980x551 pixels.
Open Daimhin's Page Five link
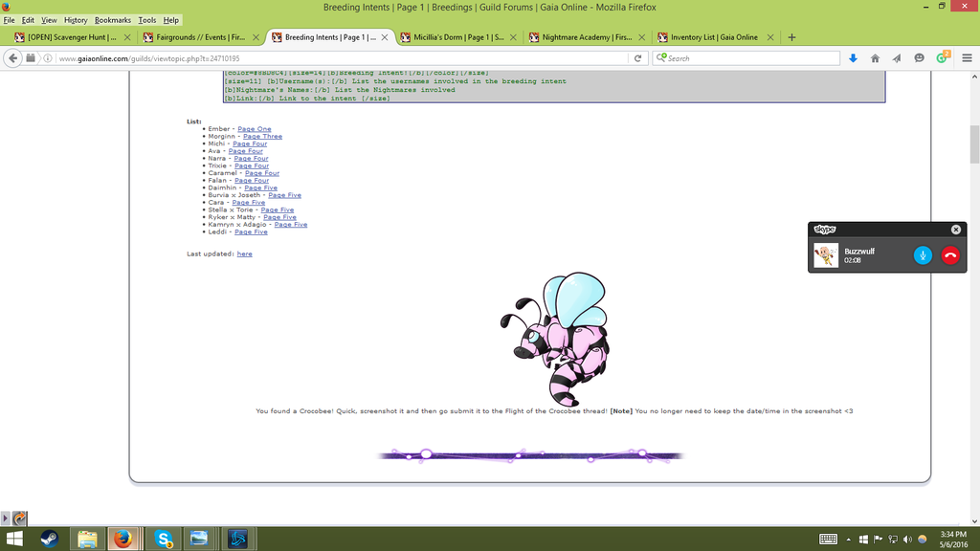click(260, 187)
